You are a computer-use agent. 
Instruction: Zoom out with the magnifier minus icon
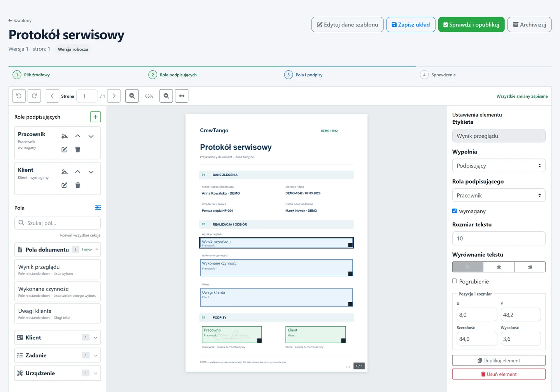point(132,96)
